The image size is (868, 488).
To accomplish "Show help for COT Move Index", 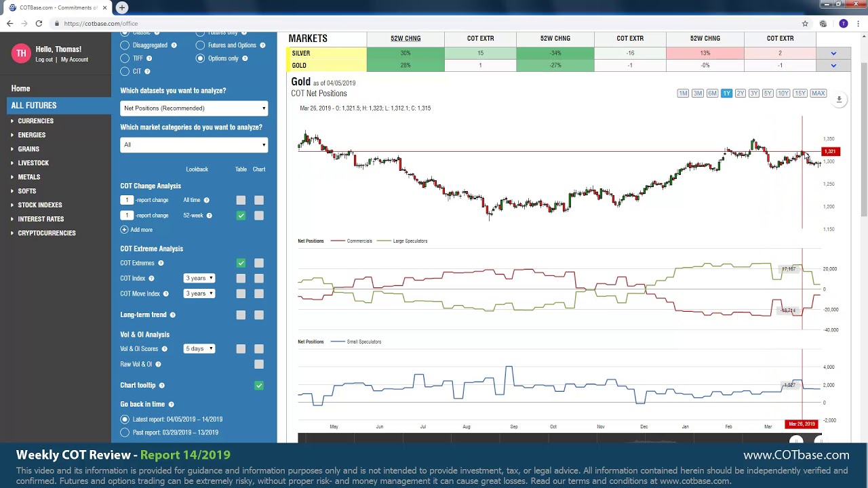I will click(165, 293).
